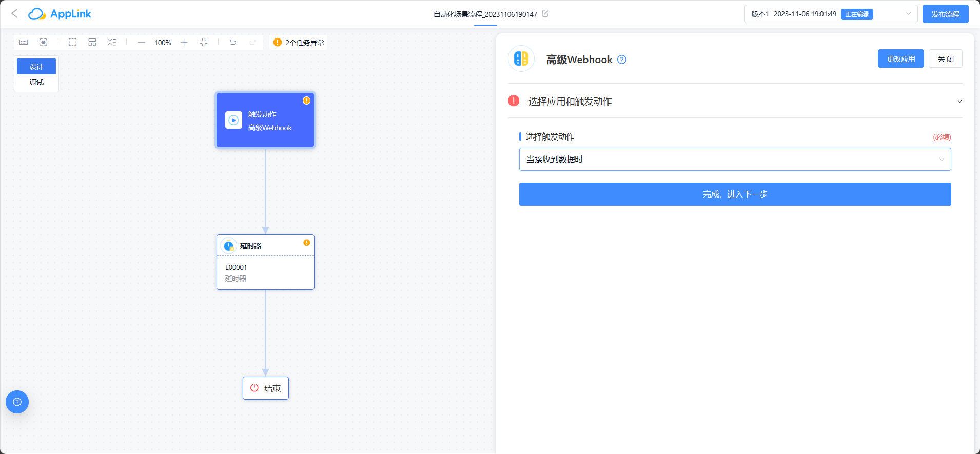Image resolution: width=980 pixels, height=454 pixels.
Task: Zoom out the canvas with minus icon
Action: point(142,42)
